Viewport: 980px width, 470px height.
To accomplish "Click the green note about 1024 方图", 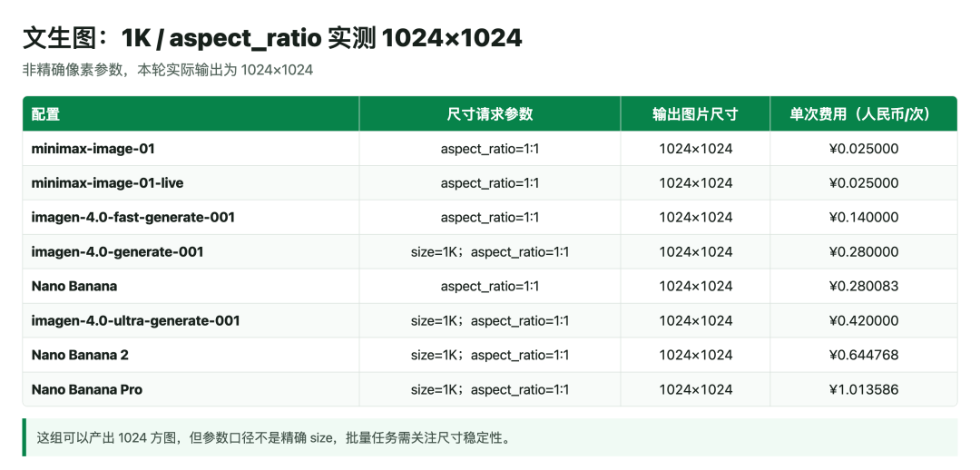I will [x=490, y=437].
